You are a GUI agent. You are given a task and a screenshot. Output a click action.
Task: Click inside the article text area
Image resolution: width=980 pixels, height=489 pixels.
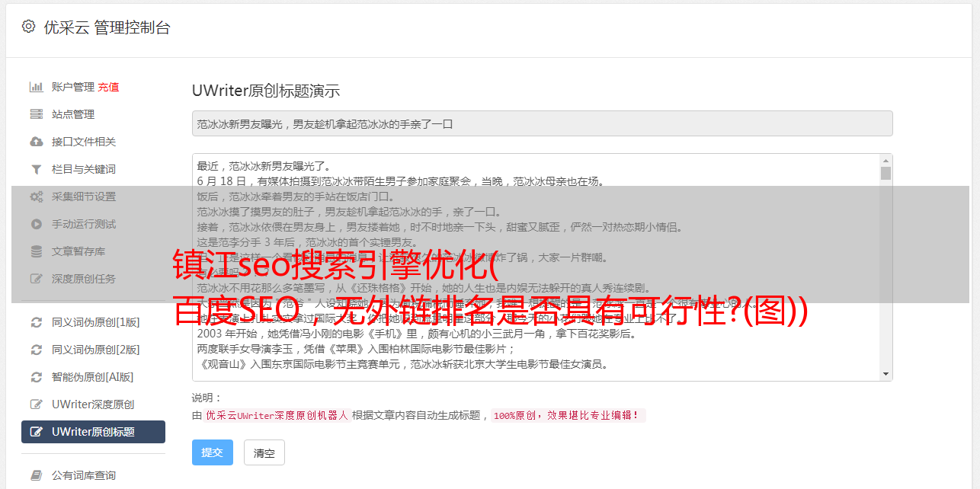(536, 267)
